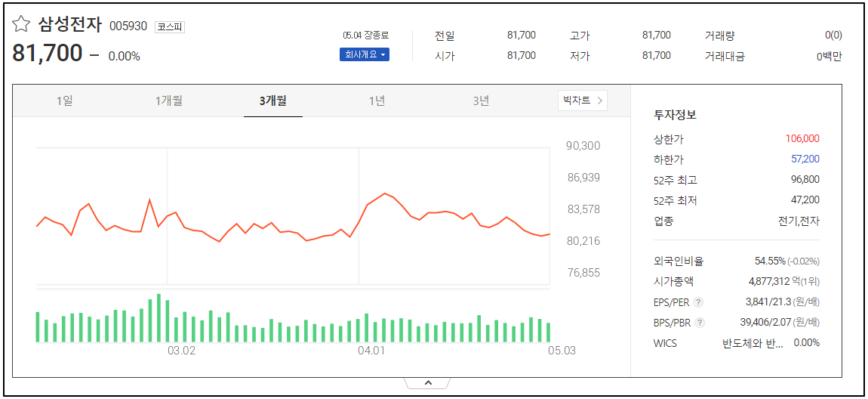The image size is (868, 399).
Task: Click the 0.00% change value
Action: (x=124, y=56)
